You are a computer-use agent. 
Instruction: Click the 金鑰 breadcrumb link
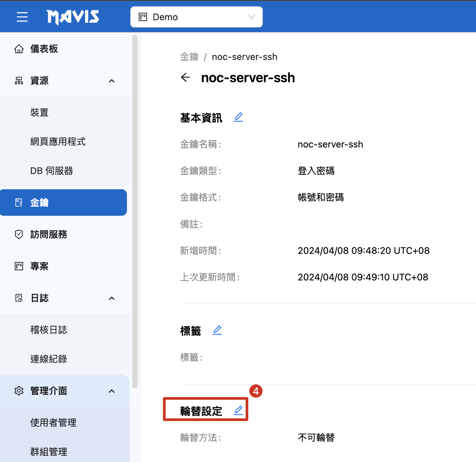pyautogui.click(x=189, y=57)
